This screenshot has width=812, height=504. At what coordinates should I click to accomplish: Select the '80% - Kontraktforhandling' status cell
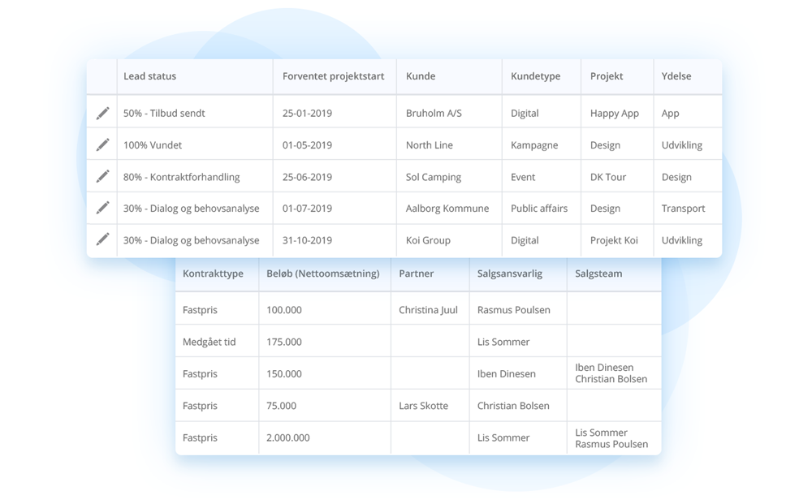[x=195, y=177]
